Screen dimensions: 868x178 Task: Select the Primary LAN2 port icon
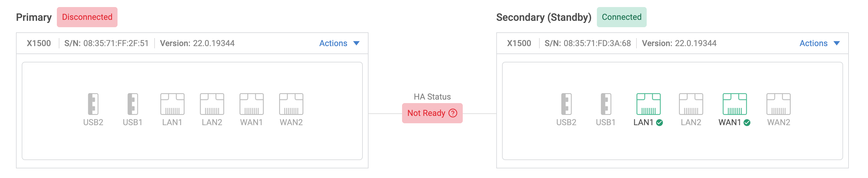pyautogui.click(x=212, y=104)
